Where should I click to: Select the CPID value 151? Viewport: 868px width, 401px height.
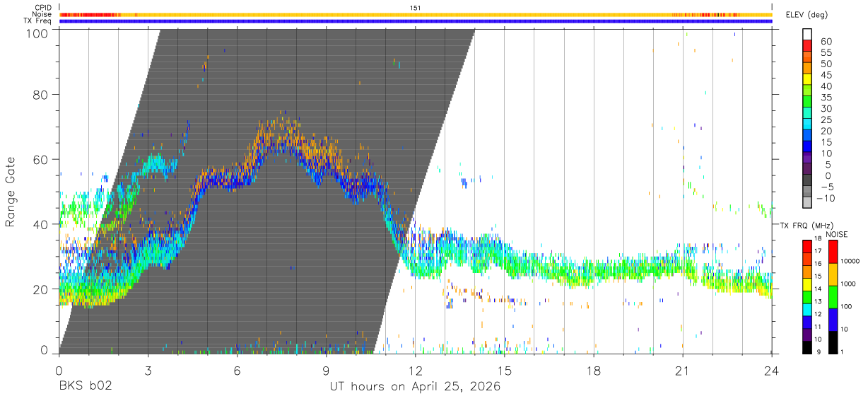pyautogui.click(x=415, y=8)
